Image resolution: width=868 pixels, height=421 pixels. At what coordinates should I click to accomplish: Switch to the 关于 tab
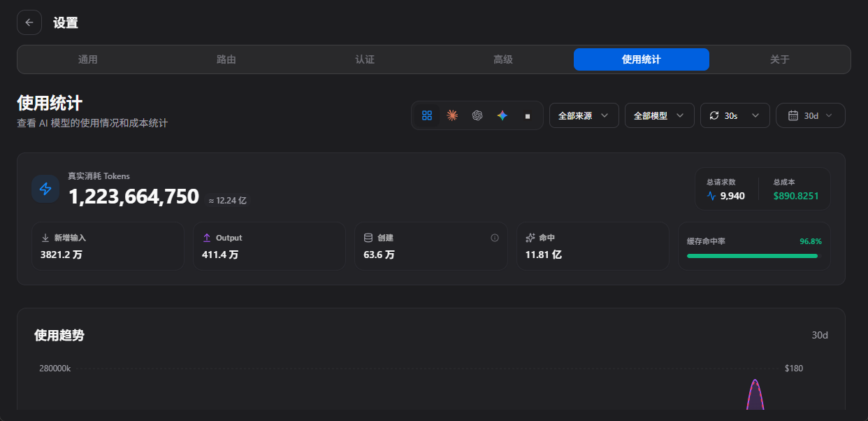click(x=780, y=59)
